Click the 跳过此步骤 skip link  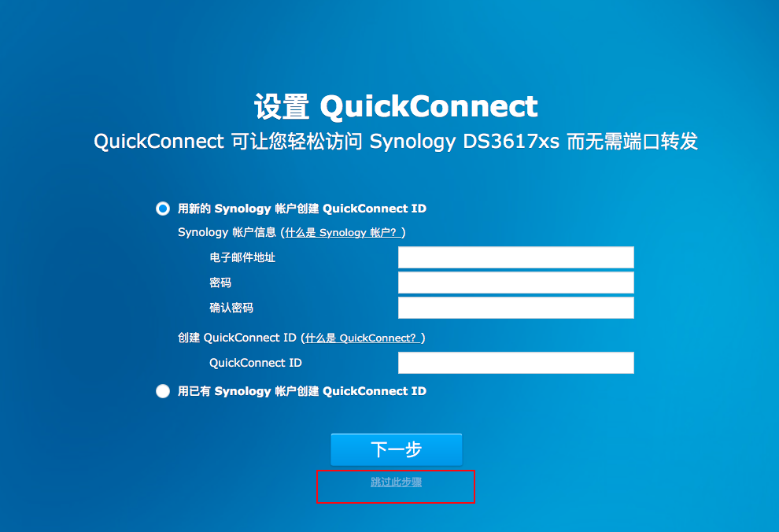point(396,482)
